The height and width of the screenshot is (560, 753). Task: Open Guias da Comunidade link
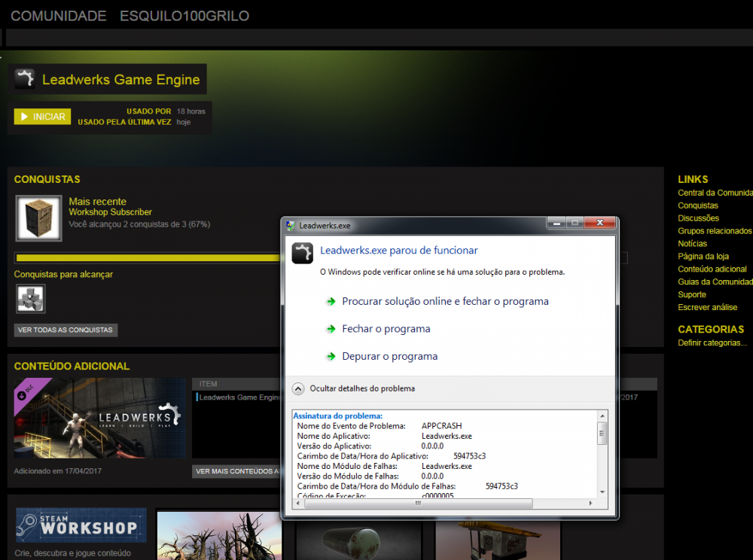pos(715,282)
